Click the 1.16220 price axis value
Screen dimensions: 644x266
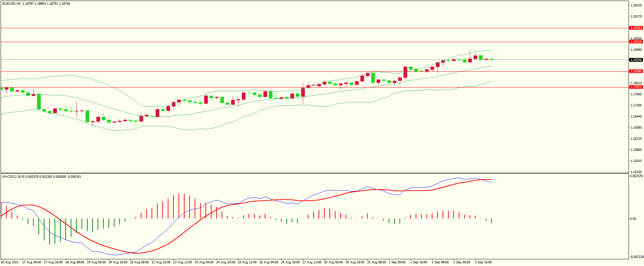coord(636,139)
